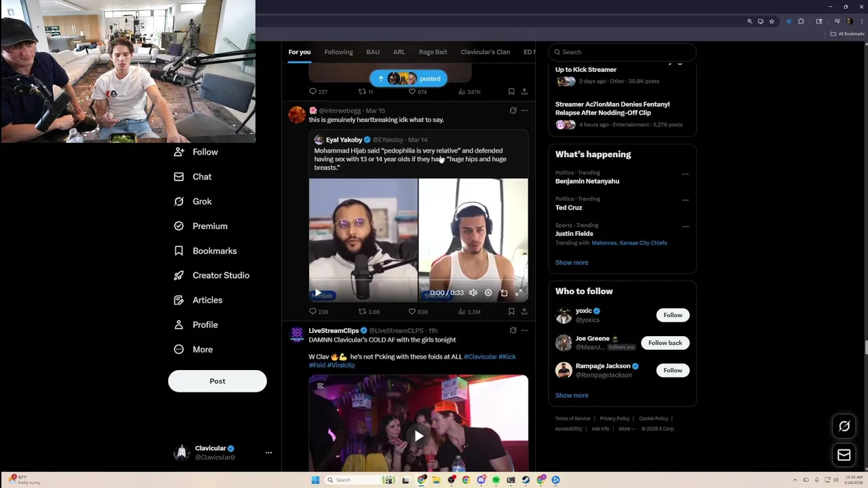The image size is (868, 488).
Task: Share the interwebegg post
Action: click(x=524, y=312)
